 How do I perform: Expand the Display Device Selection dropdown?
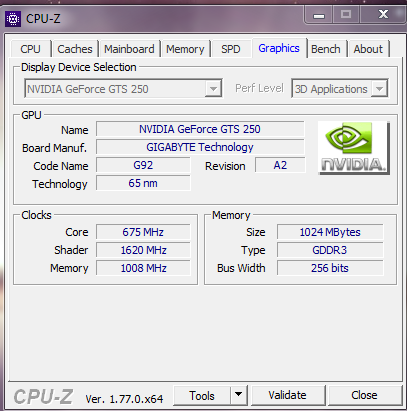213,89
